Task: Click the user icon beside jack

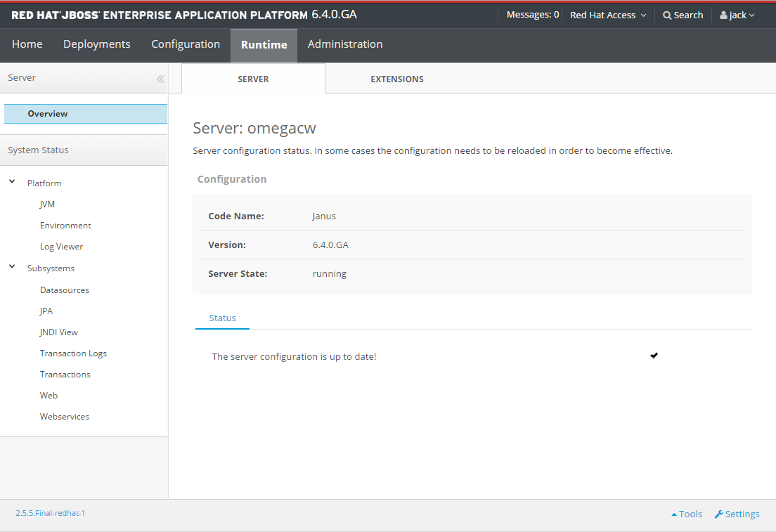Action: (723, 15)
